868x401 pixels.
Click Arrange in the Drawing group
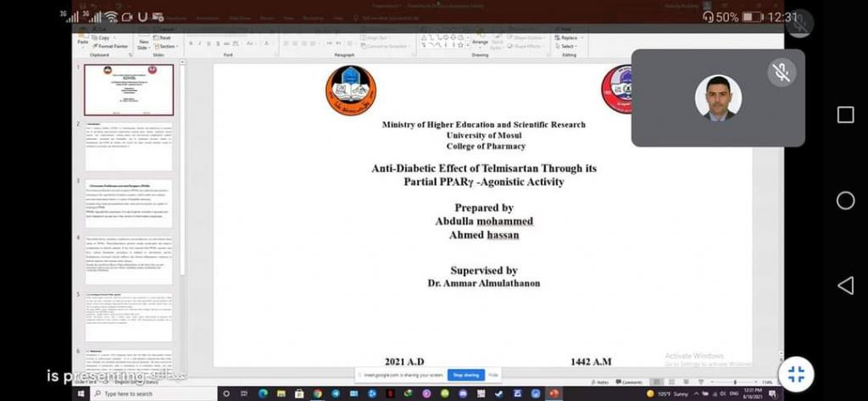480,42
